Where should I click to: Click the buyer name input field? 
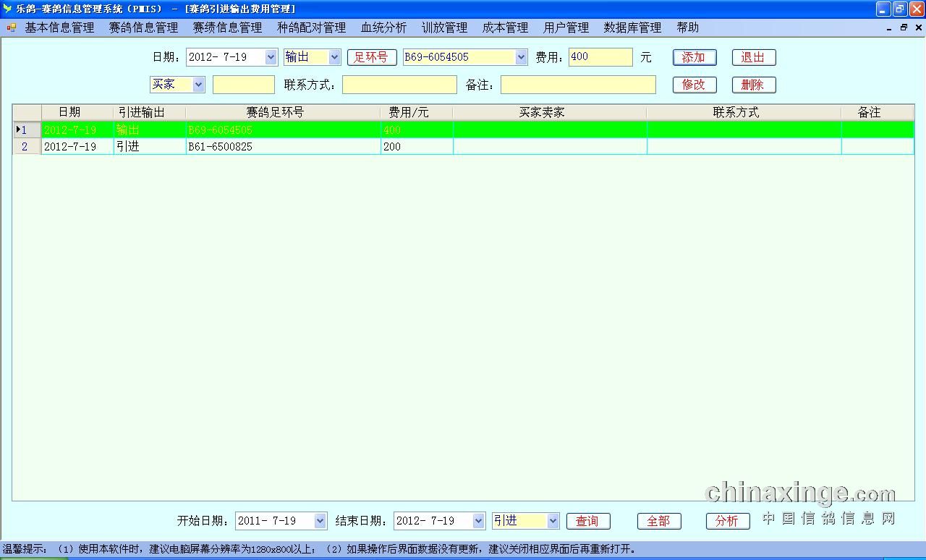coord(244,85)
